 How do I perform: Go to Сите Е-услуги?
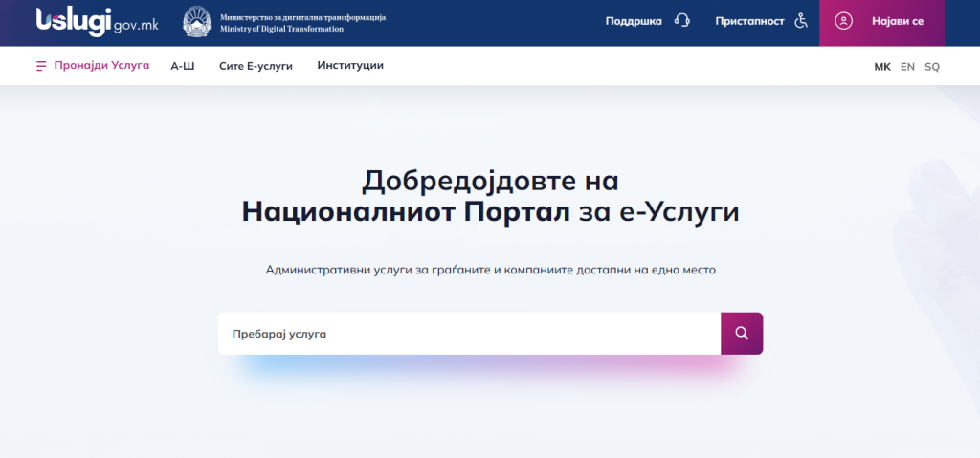256,66
